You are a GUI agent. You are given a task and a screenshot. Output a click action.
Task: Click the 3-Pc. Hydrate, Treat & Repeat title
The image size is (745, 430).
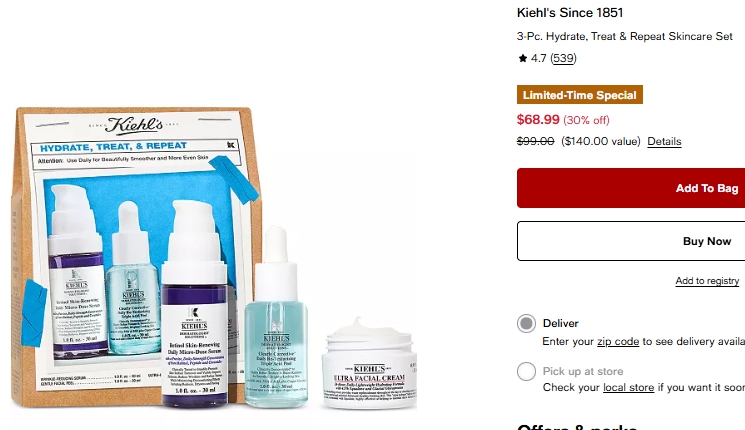click(x=624, y=37)
